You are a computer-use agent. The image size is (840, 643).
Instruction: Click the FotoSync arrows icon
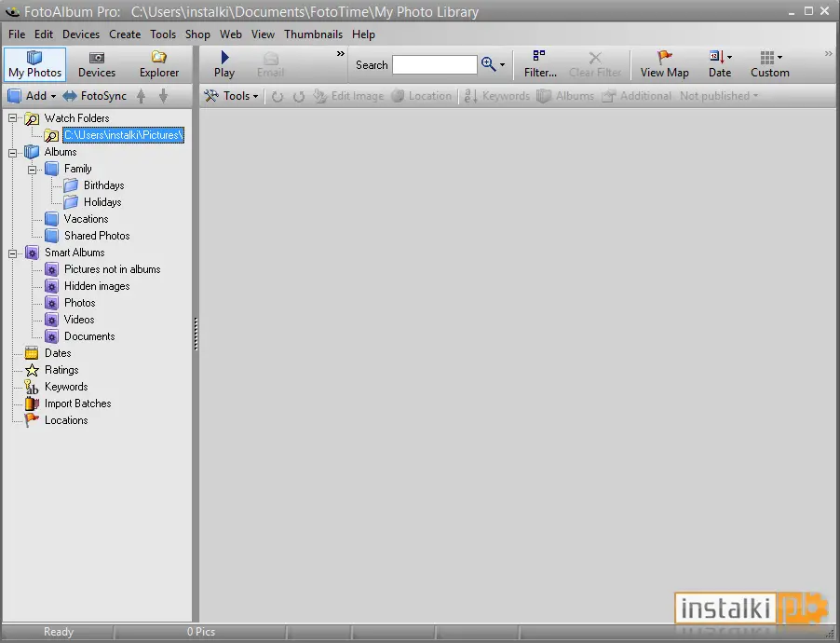coord(70,96)
